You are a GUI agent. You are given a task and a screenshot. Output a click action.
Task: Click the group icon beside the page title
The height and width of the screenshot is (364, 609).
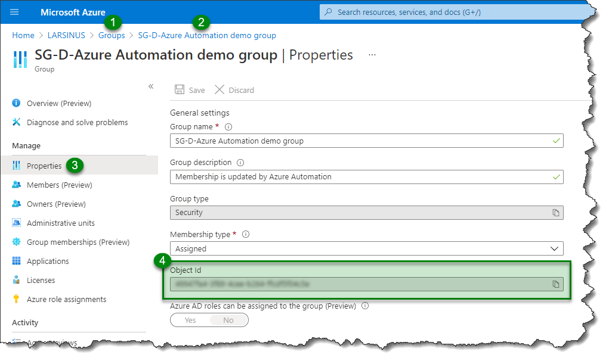pos(20,60)
